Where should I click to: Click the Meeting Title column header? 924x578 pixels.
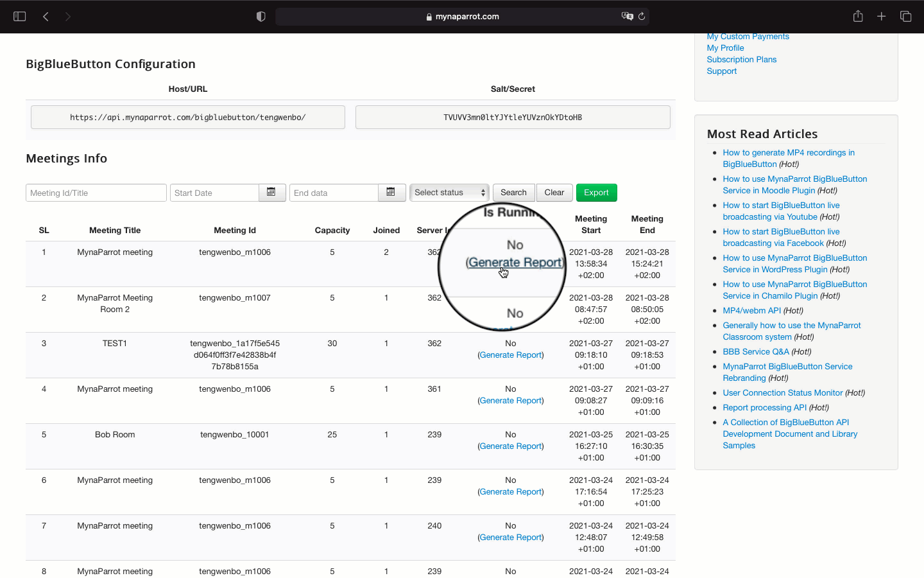click(115, 231)
